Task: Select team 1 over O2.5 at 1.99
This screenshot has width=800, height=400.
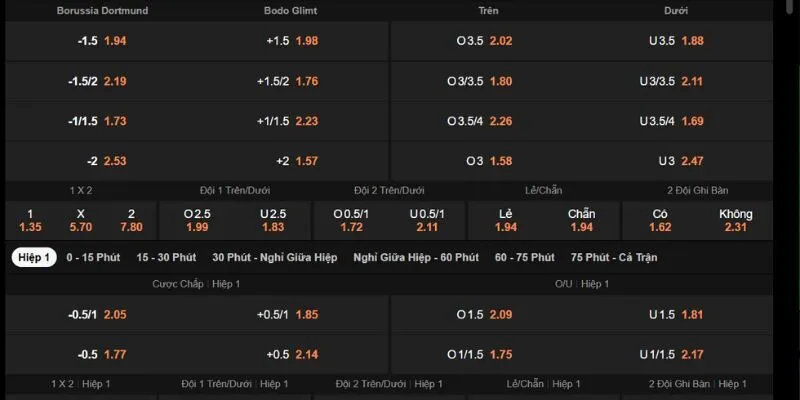Action: (x=196, y=220)
